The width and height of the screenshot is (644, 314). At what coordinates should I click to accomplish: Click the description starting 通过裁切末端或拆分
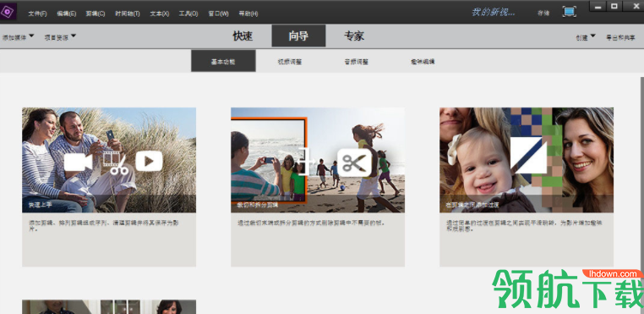311,223
